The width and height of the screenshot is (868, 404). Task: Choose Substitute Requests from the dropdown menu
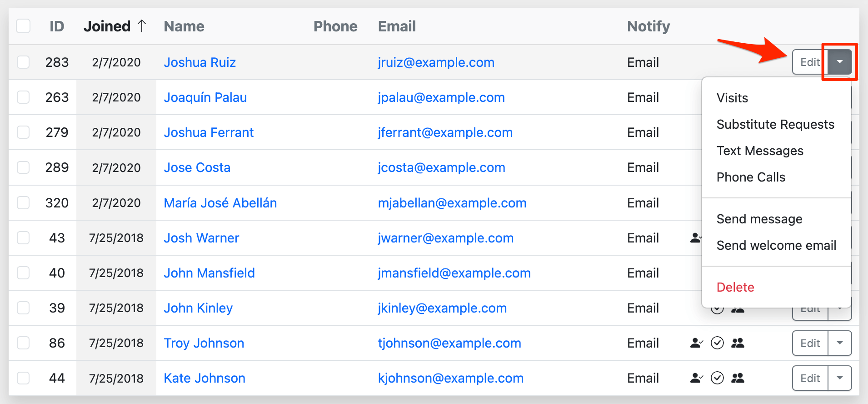pos(775,124)
